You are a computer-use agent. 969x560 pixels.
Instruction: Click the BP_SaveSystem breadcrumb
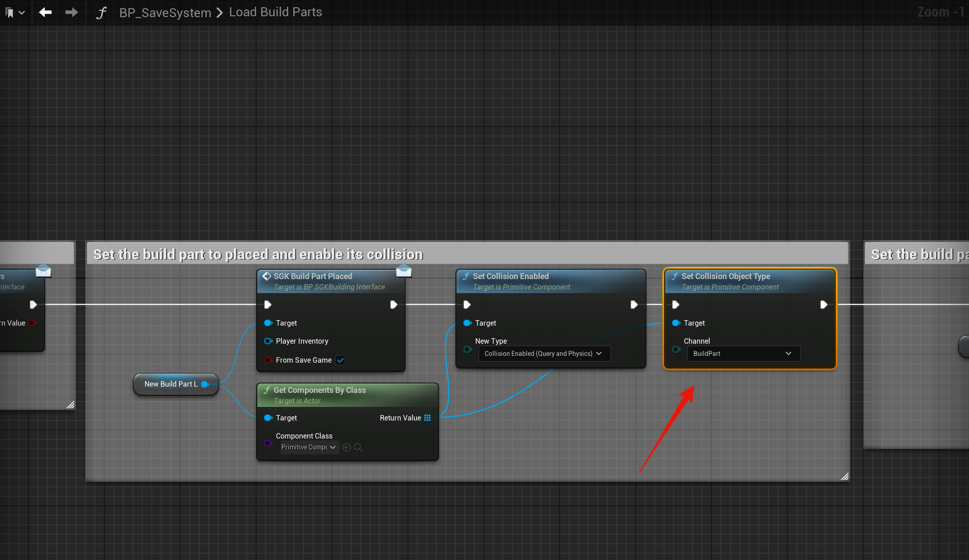coord(165,13)
